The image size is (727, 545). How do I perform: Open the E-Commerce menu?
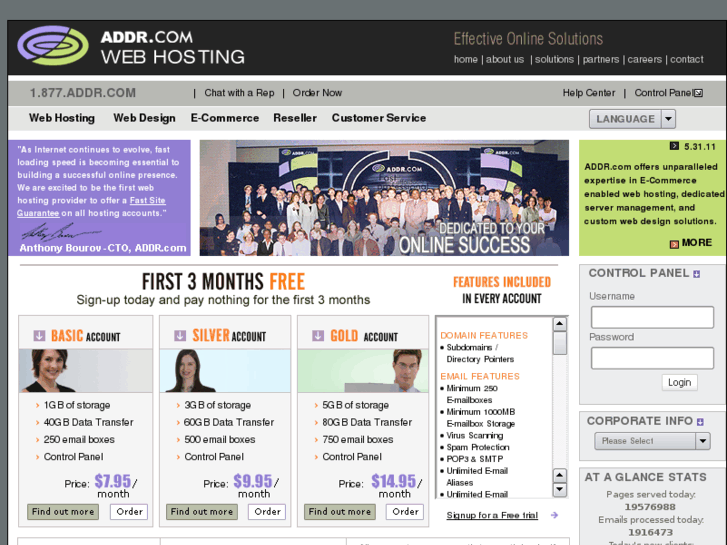point(225,118)
